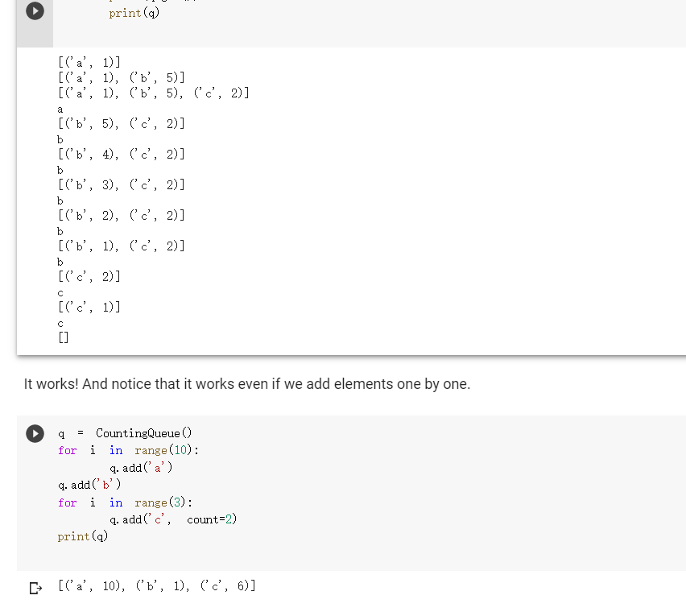Click print(q) in the top cell
The image size is (686, 616).
click(134, 13)
